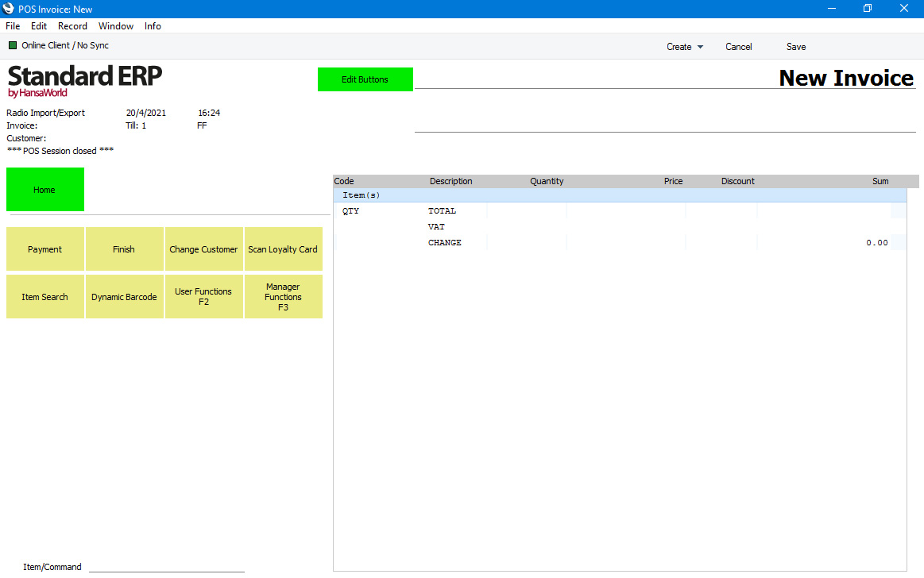This screenshot has width=924, height=578.
Task: Click the Customer: label
Action: (x=26, y=138)
